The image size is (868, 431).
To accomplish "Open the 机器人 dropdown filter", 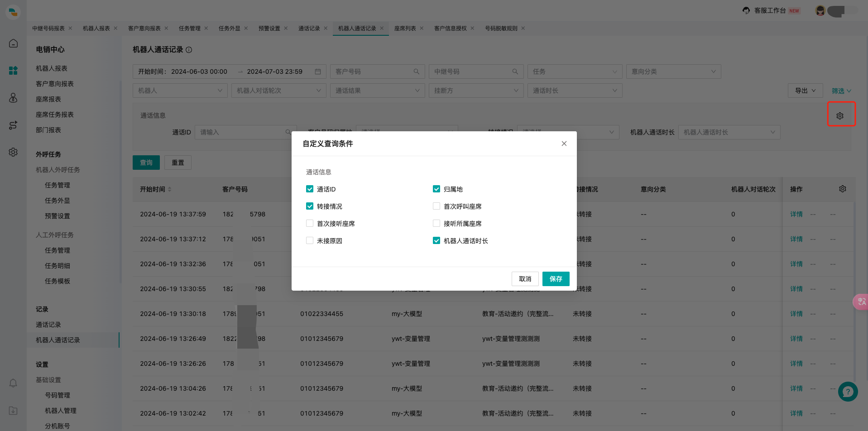I will click(180, 91).
